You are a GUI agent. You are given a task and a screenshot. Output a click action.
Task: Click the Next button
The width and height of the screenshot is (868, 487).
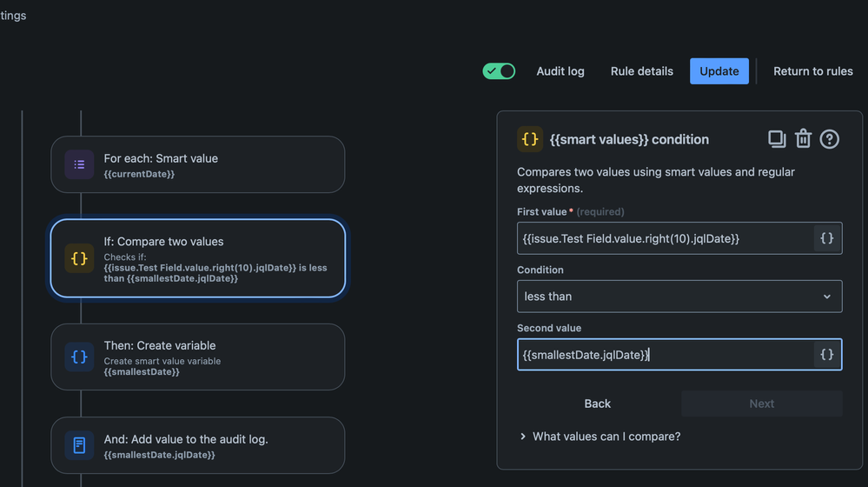[762, 404]
